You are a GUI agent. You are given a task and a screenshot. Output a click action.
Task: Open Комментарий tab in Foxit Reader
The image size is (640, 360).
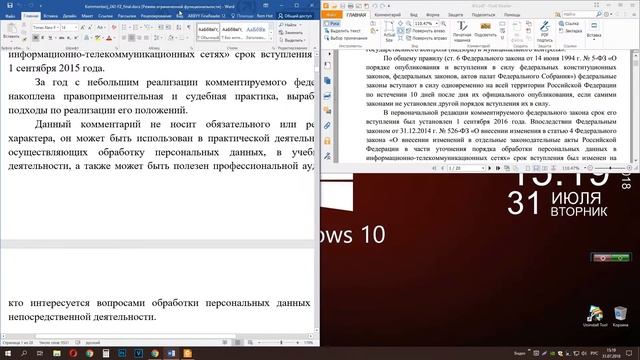[x=387, y=15]
